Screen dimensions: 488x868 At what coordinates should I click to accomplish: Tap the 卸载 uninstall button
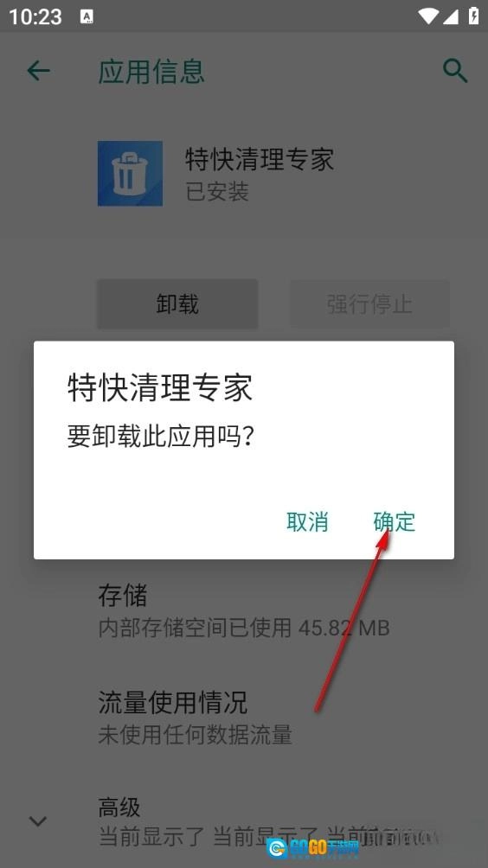point(177,304)
